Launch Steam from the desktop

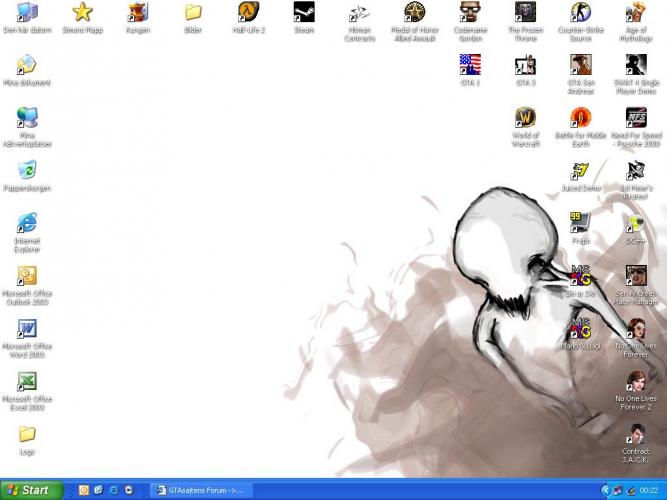303,12
